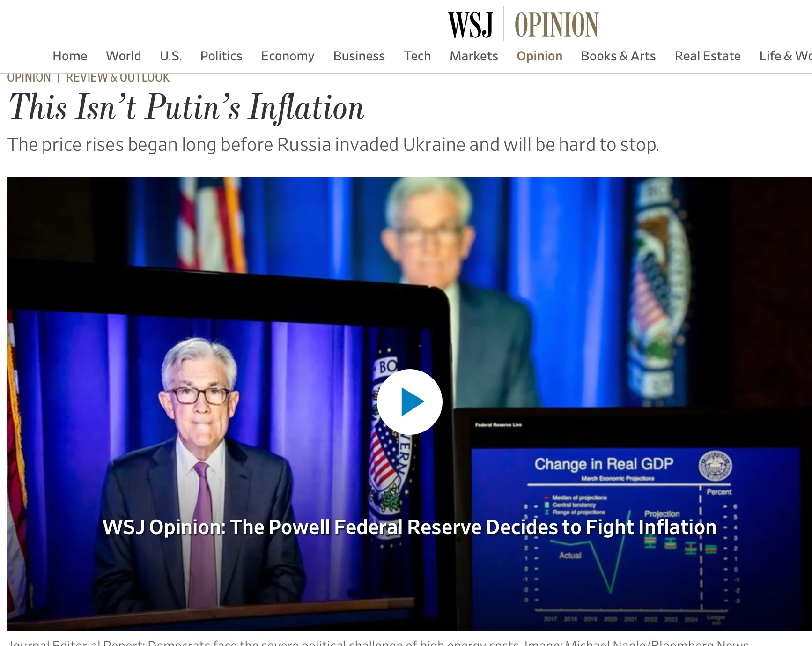Viewport: 812px width, 646px height.
Task: Click the WSJ logo
Action: coord(471,24)
